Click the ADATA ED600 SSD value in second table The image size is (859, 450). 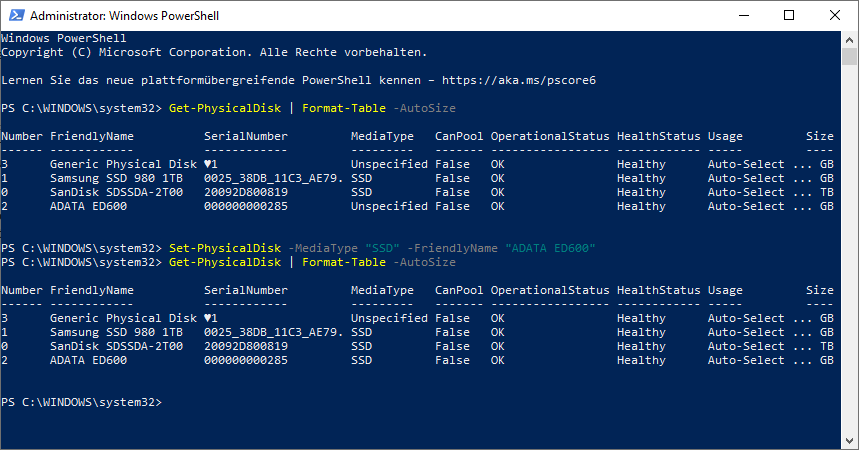[361, 360]
